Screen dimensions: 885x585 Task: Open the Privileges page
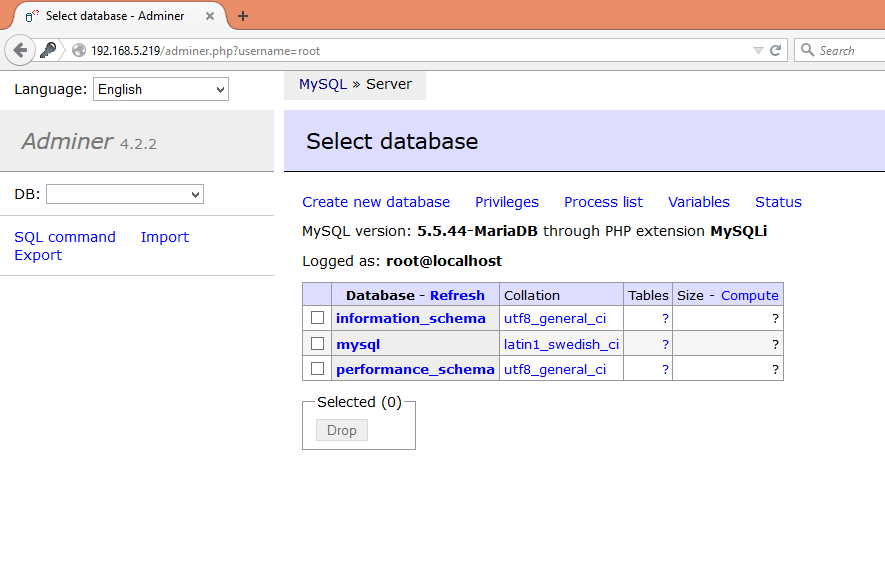coord(507,202)
